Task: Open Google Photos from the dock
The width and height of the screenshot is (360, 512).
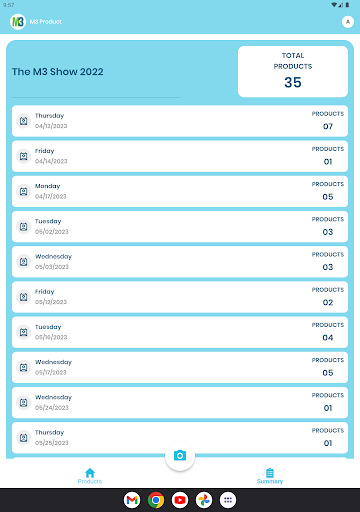Action: pyautogui.click(x=204, y=500)
